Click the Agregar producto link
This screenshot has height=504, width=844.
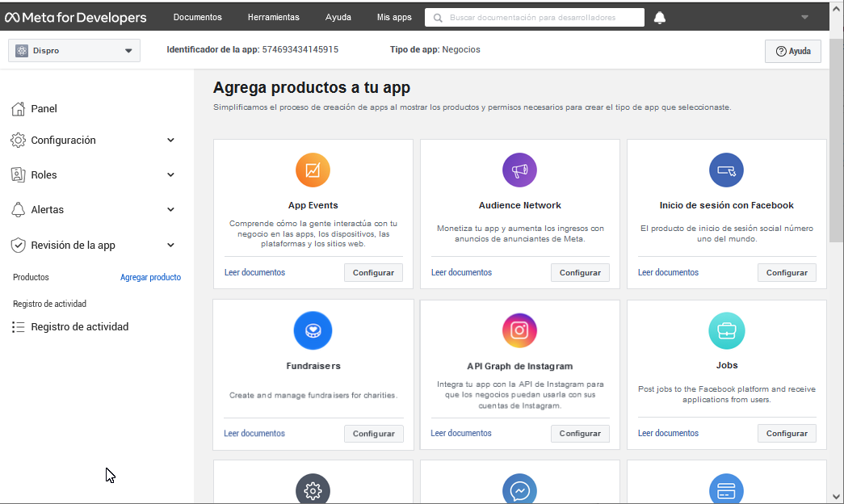pyautogui.click(x=150, y=277)
